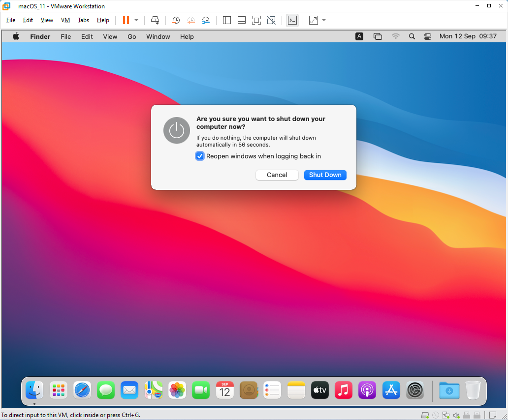Image resolution: width=508 pixels, height=420 pixels.
Task: Open the bold Finder menu in macOS menu bar
Action: [40, 36]
